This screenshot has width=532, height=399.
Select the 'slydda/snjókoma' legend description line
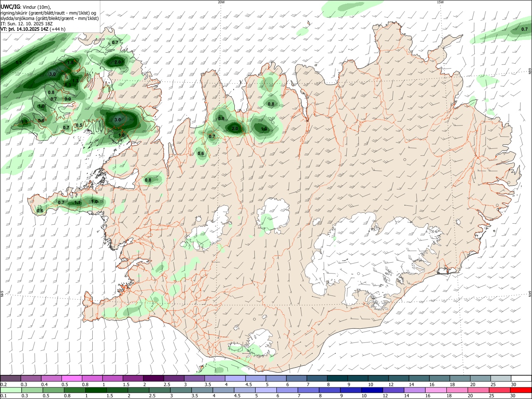point(49,18)
